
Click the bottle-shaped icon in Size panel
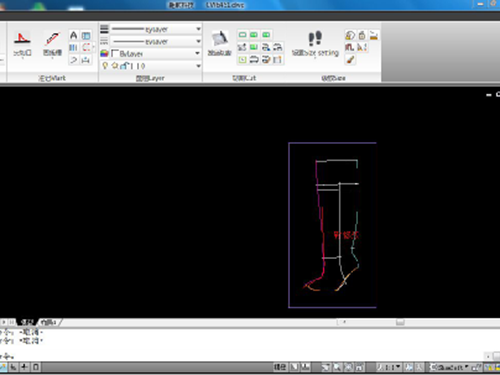[362, 35]
